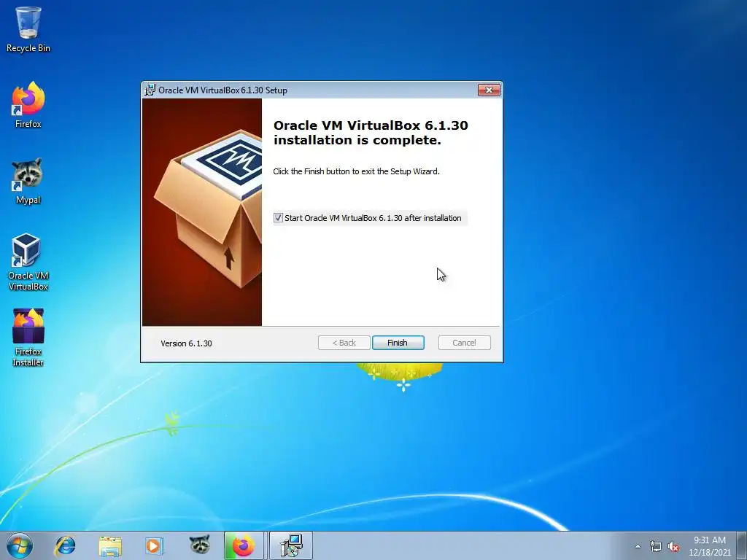The width and height of the screenshot is (747, 560).
Task: Click the VirtualBox box artwork in Setup
Action: click(x=202, y=212)
